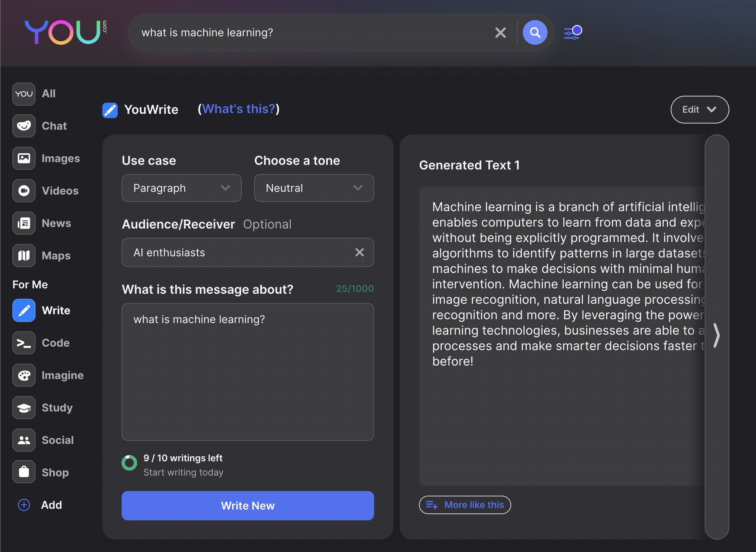Click the Generated Text 1 heading
The width and height of the screenshot is (756, 552).
point(470,165)
